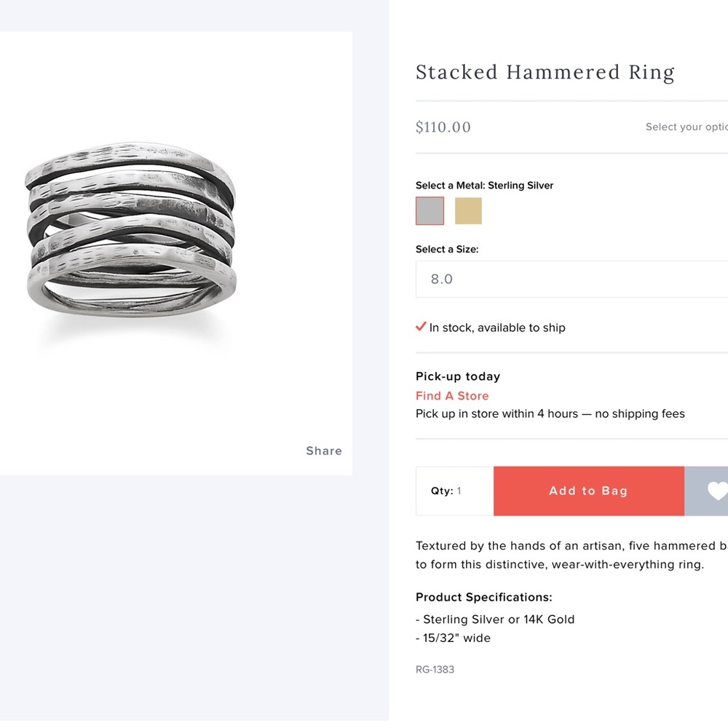Image resolution: width=728 pixels, height=728 pixels.
Task: Click the pick up in store shipping message
Action: pyautogui.click(x=550, y=414)
